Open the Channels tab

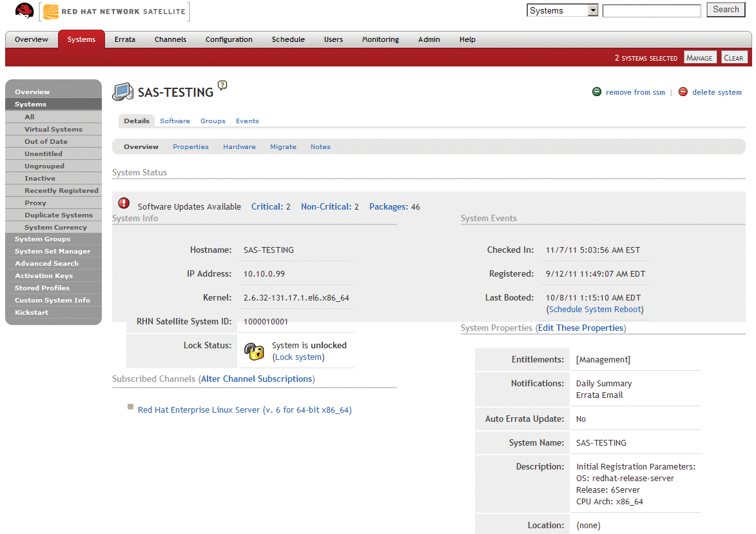(170, 39)
